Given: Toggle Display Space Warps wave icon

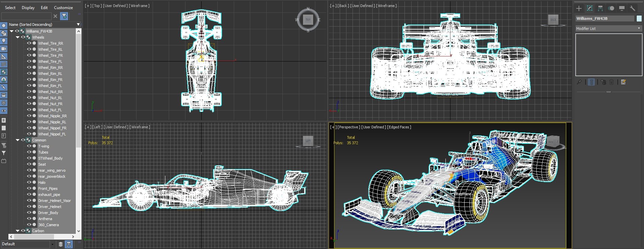Looking at the screenshot, I should coord(4,64).
